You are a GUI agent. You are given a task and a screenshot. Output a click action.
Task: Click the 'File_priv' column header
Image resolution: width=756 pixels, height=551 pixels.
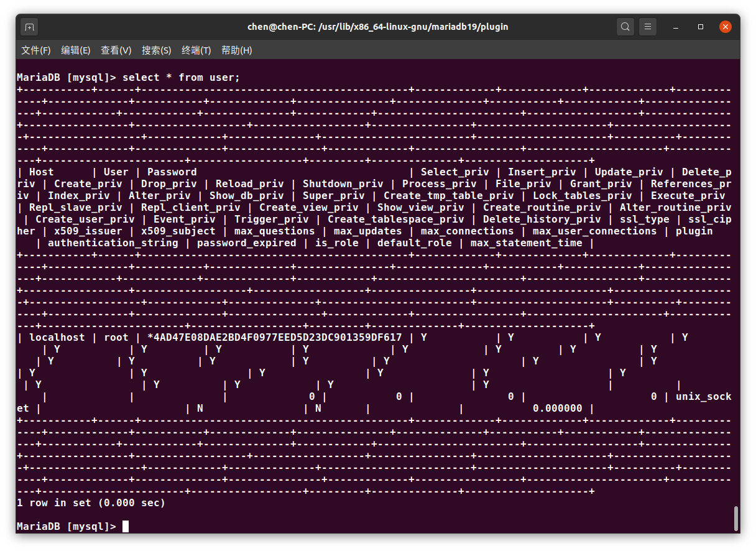523,184
